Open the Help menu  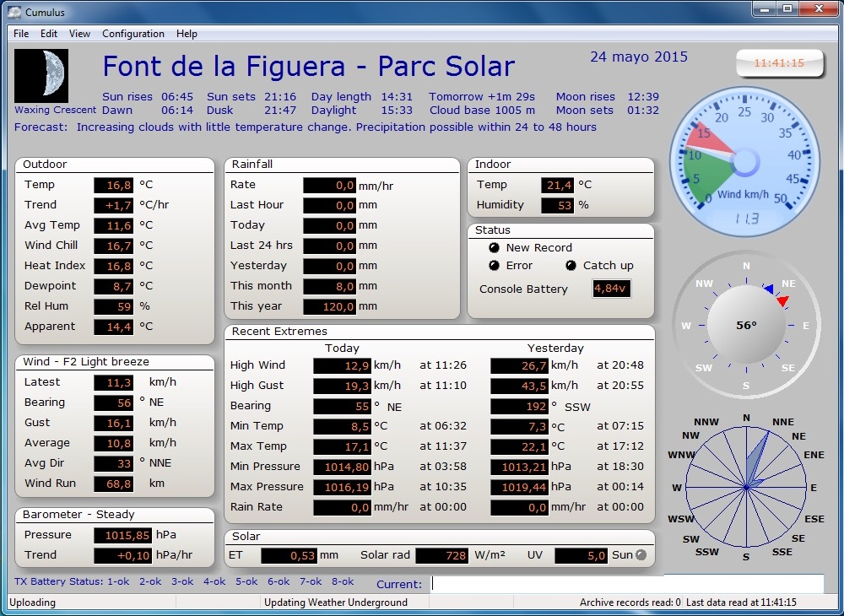[187, 34]
